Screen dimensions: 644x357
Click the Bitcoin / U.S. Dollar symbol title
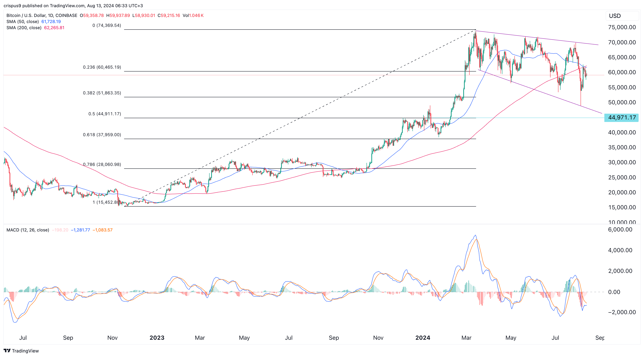[42, 15]
